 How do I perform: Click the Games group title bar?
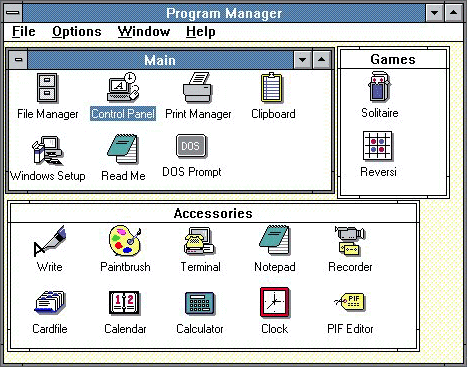(393, 59)
